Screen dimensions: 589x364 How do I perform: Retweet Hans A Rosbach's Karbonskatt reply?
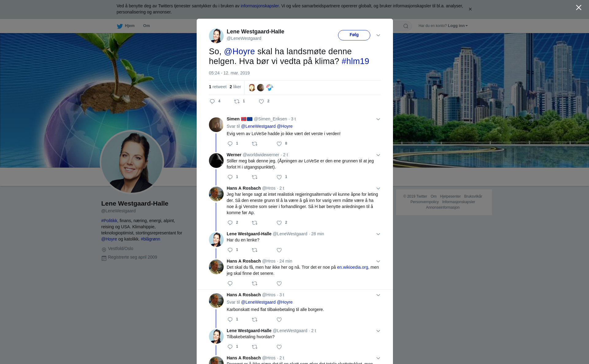pos(255,320)
